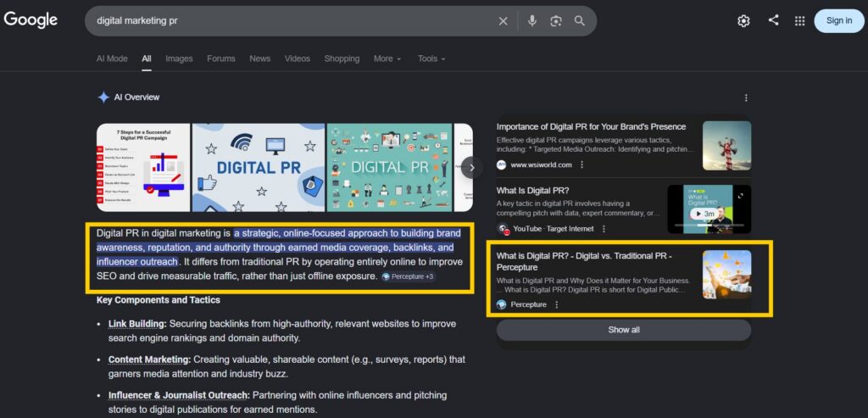The width and height of the screenshot is (868, 418).
Task: Click in the search box text field
Action: [293, 21]
